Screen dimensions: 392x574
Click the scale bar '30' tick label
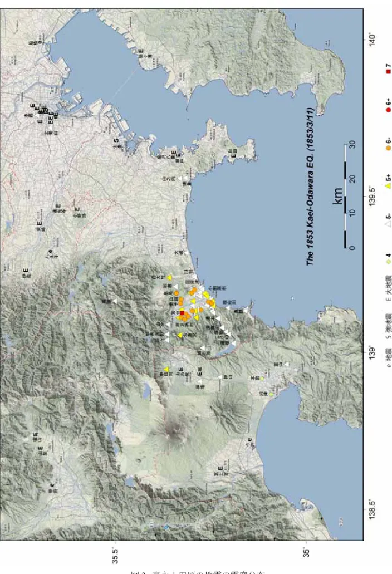pos(352,144)
